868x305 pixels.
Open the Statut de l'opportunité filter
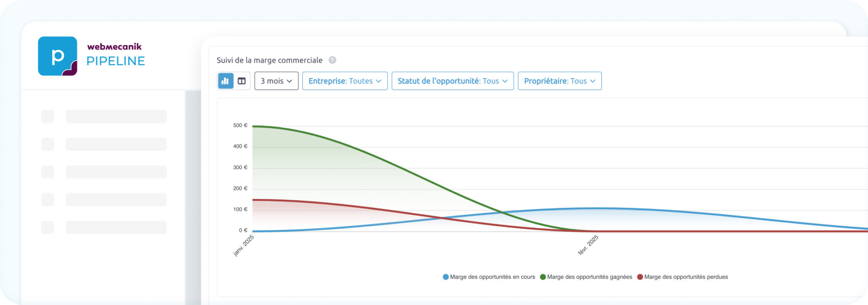pyautogui.click(x=452, y=81)
